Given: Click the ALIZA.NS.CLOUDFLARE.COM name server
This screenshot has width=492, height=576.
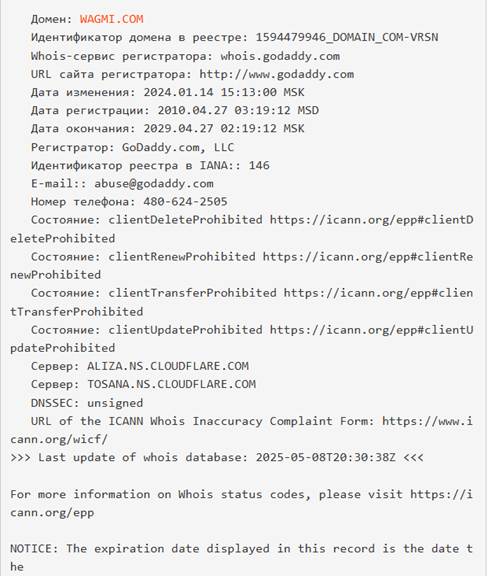Looking at the screenshot, I should 168,366.
